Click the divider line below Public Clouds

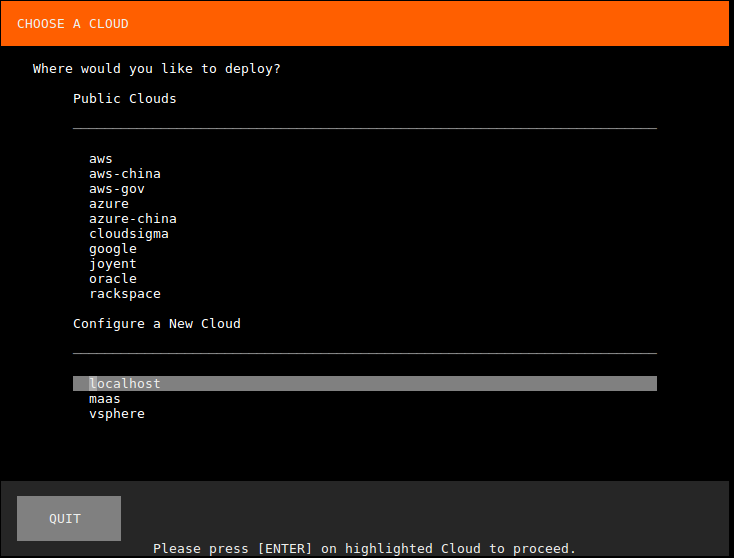pyautogui.click(x=365, y=129)
